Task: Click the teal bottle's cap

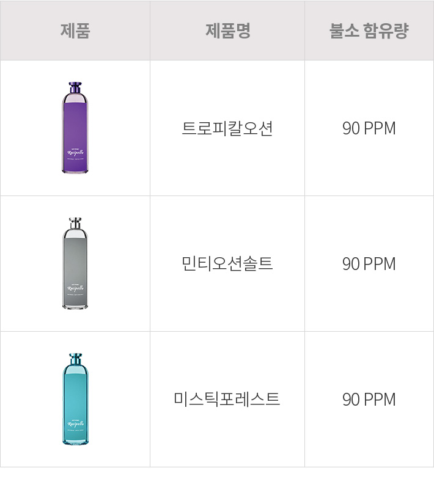Action: (75, 359)
